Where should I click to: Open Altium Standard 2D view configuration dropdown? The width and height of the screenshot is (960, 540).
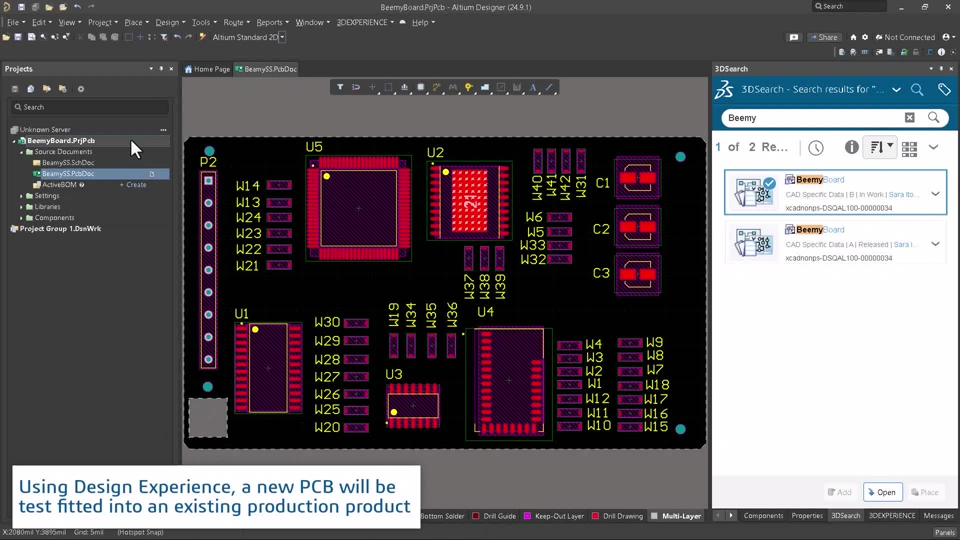click(x=282, y=37)
